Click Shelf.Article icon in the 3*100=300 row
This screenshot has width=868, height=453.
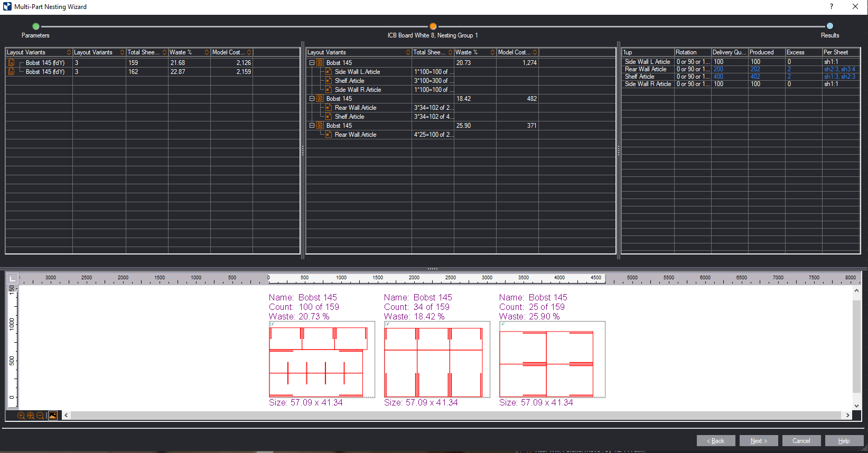329,80
